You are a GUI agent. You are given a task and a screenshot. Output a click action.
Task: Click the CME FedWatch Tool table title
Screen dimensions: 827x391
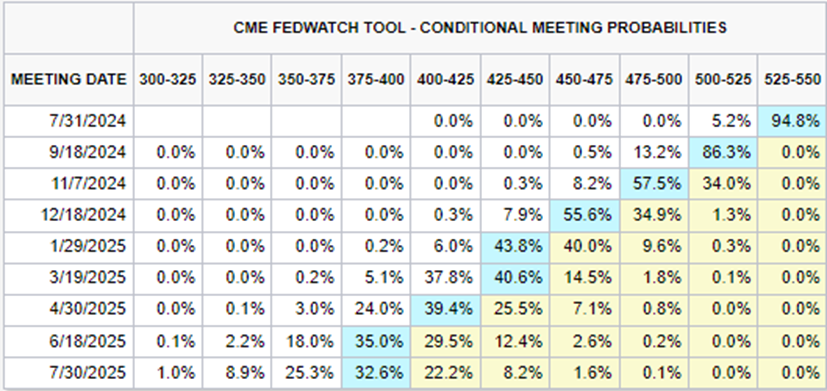click(480, 27)
